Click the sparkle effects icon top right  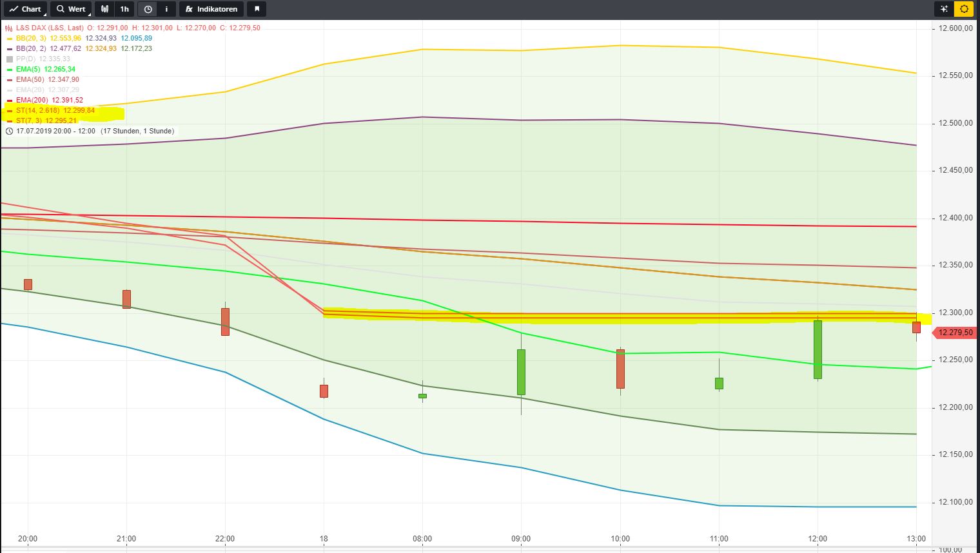[943, 9]
